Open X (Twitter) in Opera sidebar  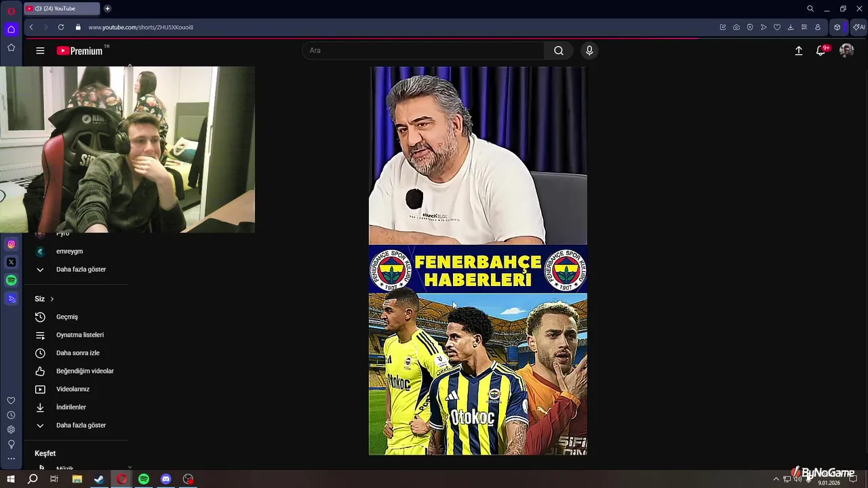(x=11, y=262)
